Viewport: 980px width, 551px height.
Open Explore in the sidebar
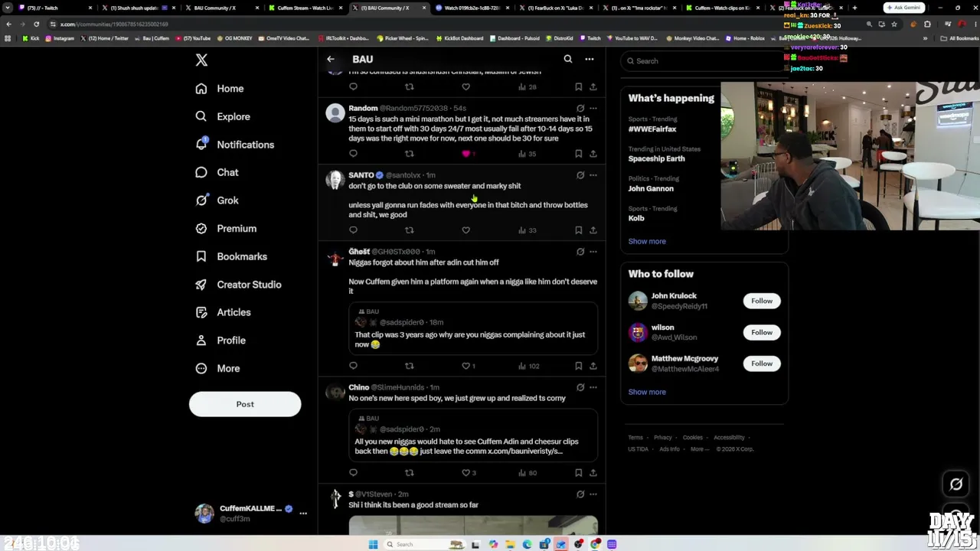[222, 116]
